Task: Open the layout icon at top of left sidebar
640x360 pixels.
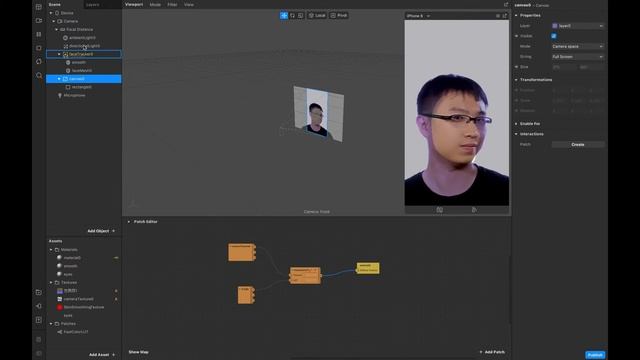Action: 39,7
